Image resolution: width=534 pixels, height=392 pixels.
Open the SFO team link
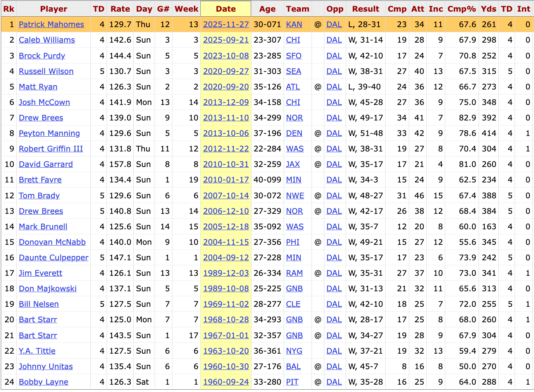(294, 56)
